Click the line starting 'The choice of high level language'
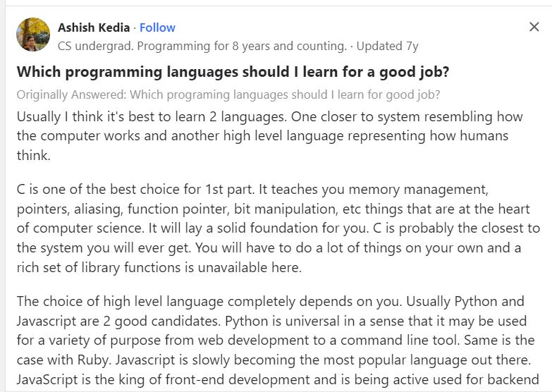 coord(271,302)
